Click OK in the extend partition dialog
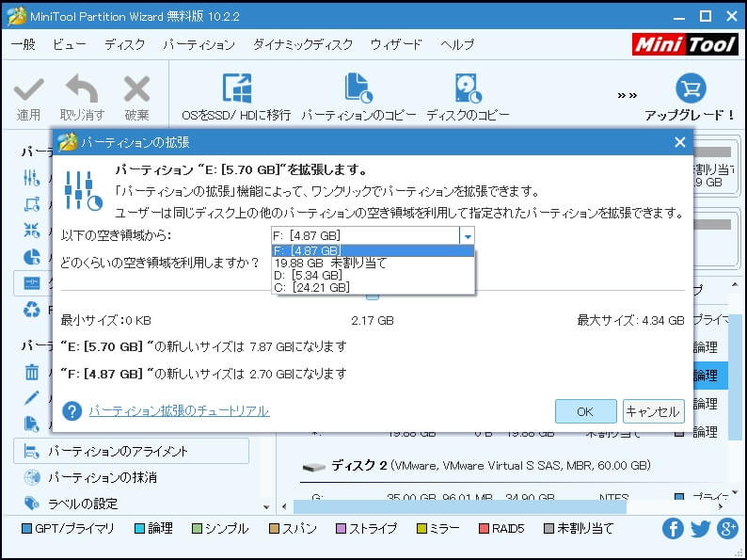Image resolution: width=747 pixels, height=560 pixels. [585, 411]
